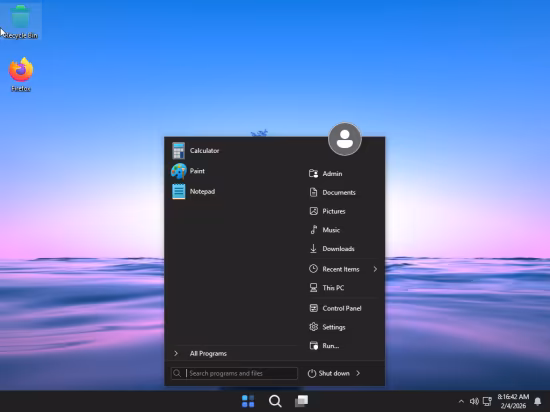Click the user account avatar picture
The image size is (550, 412).
[x=344, y=139]
